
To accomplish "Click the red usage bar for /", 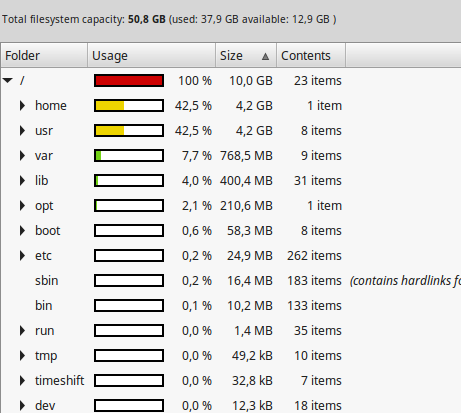I will pos(129,81).
